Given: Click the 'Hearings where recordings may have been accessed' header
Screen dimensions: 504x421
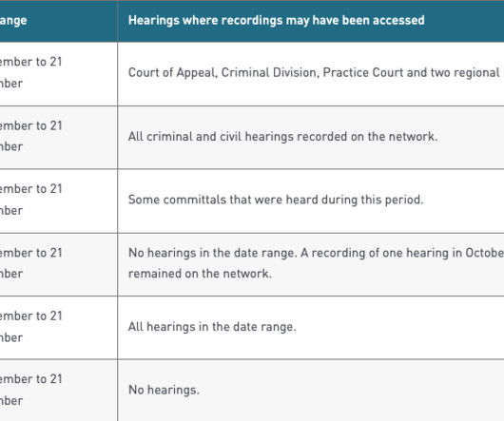Looking at the screenshot, I should 277,21.
